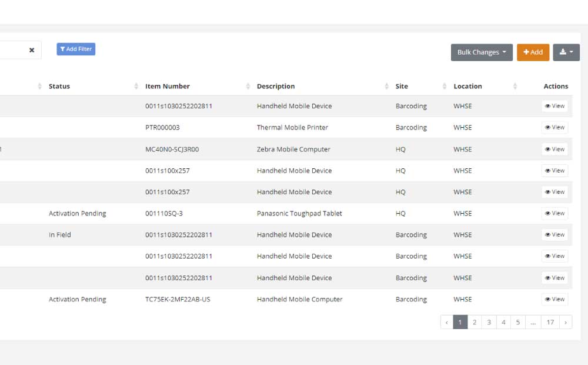View the Zebra Mobile Computer asset
The width and height of the screenshot is (588, 365).
click(x=554, y=149)
